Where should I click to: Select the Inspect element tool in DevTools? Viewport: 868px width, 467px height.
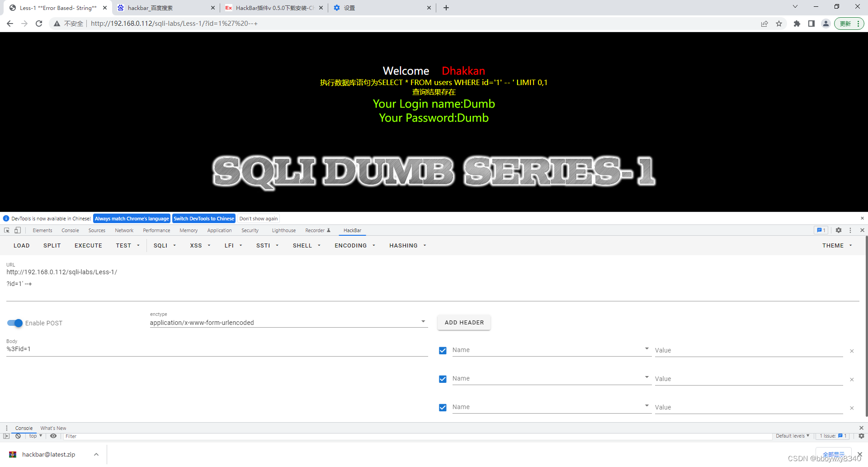6,230
